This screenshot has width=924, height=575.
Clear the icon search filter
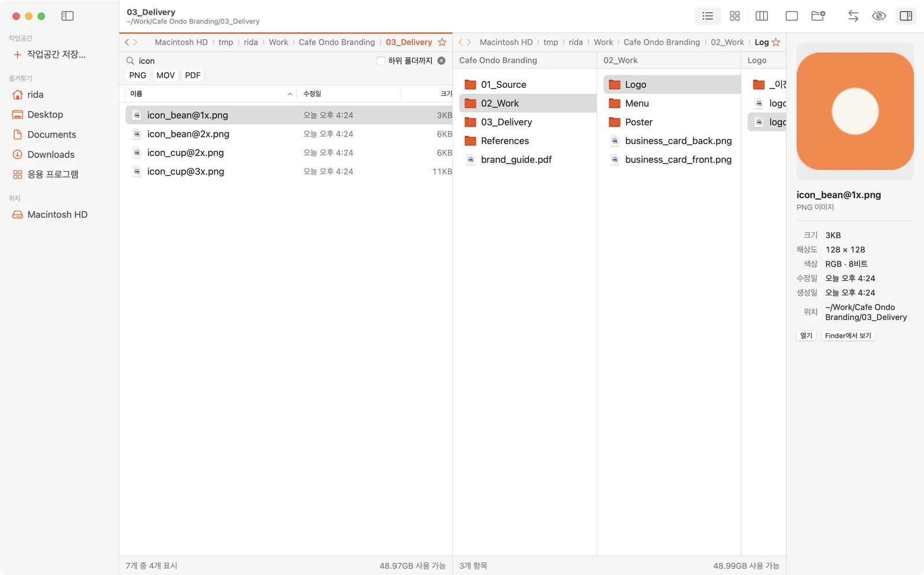click(441, 61)
